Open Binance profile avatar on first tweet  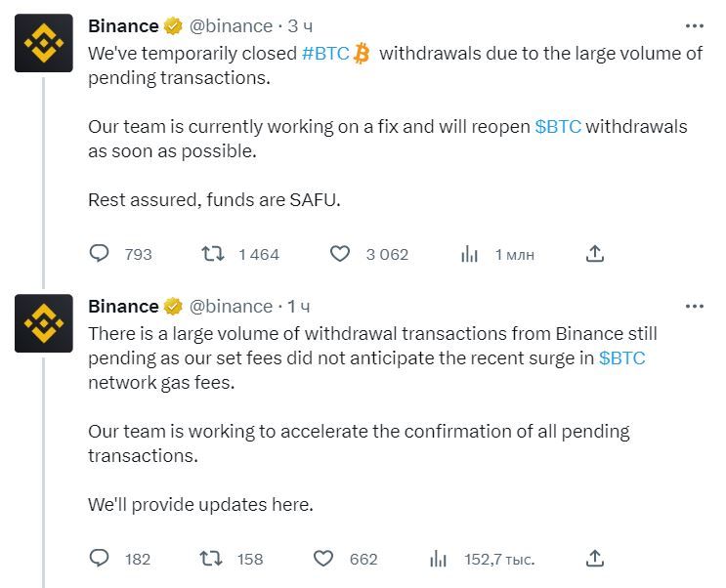pos(44,43)
